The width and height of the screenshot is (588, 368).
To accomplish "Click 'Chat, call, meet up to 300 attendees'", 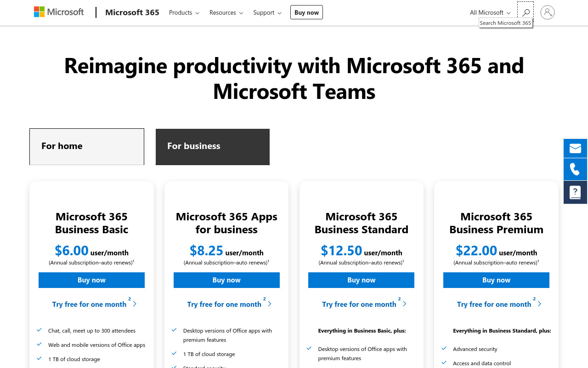I will tap(92, 331).
